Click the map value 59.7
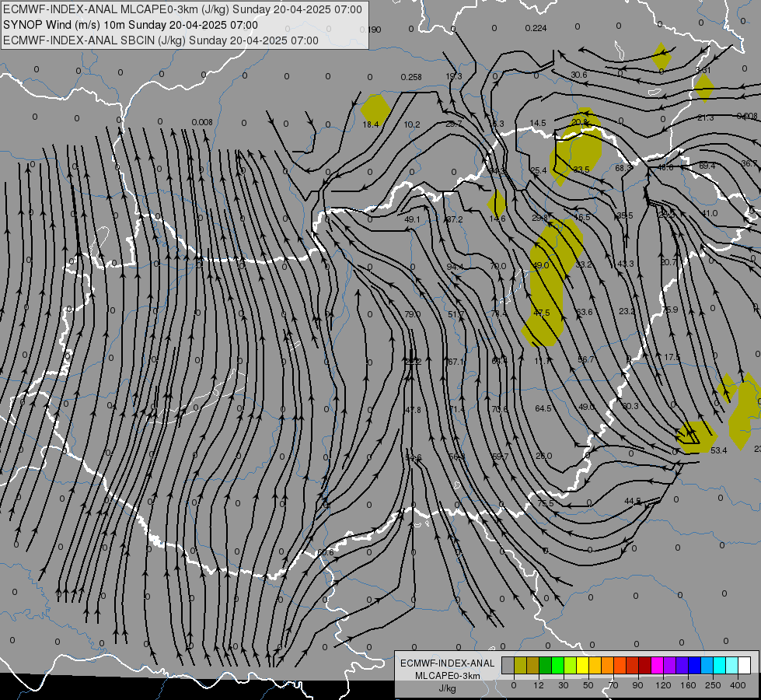Viewport: 761px width, 700px height. pos(501,457)
